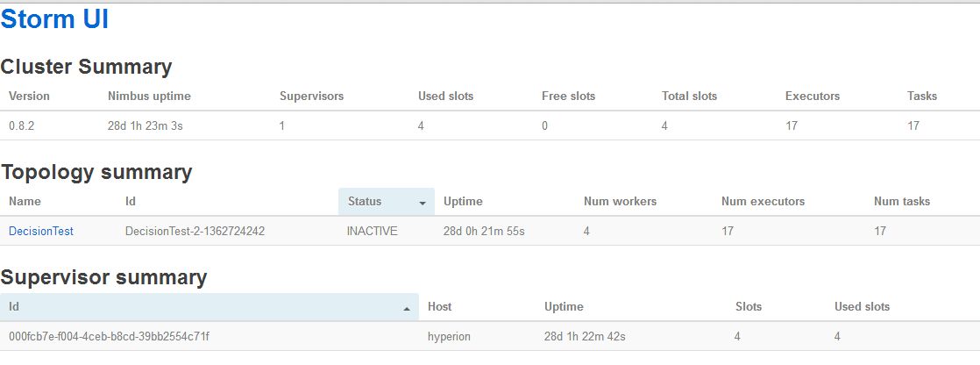Select the DecisionTest-2-1362724242 topology id text

195,231
